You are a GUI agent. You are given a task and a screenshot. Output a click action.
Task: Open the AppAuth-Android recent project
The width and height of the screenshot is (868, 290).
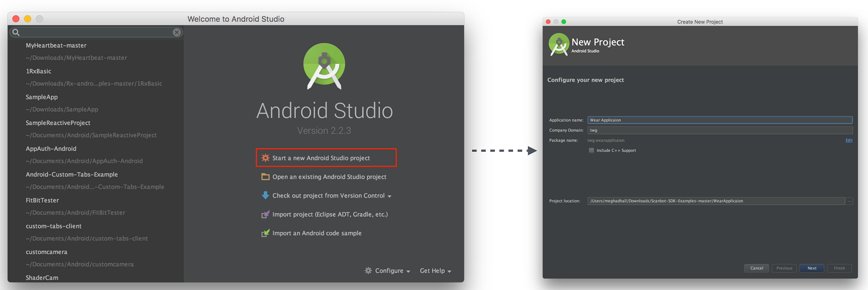(51, 149)
